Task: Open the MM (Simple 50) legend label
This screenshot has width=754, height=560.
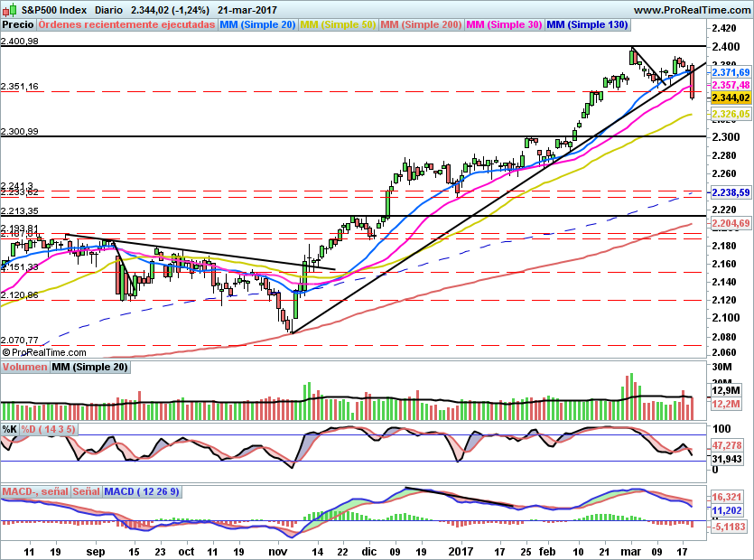Action: (x=338, y=24)
